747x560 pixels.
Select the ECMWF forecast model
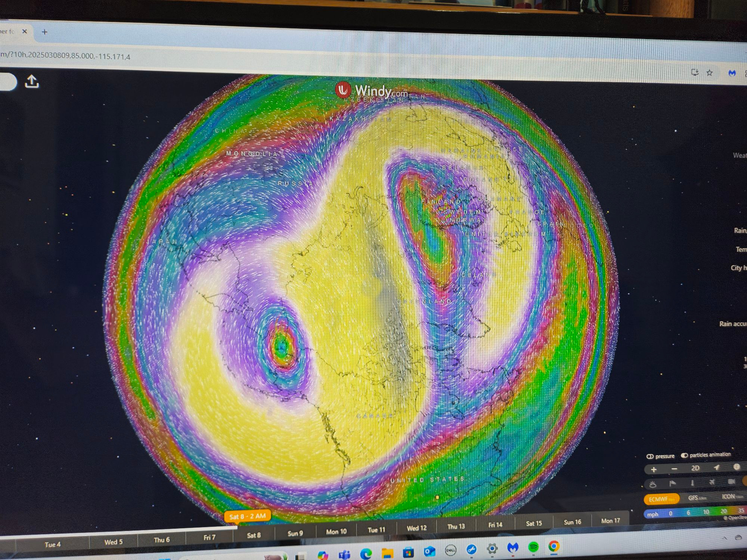[x=661, y=499]
